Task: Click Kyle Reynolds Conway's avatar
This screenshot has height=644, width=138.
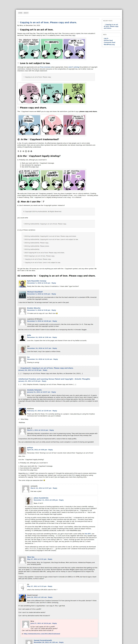Action: 22,284
